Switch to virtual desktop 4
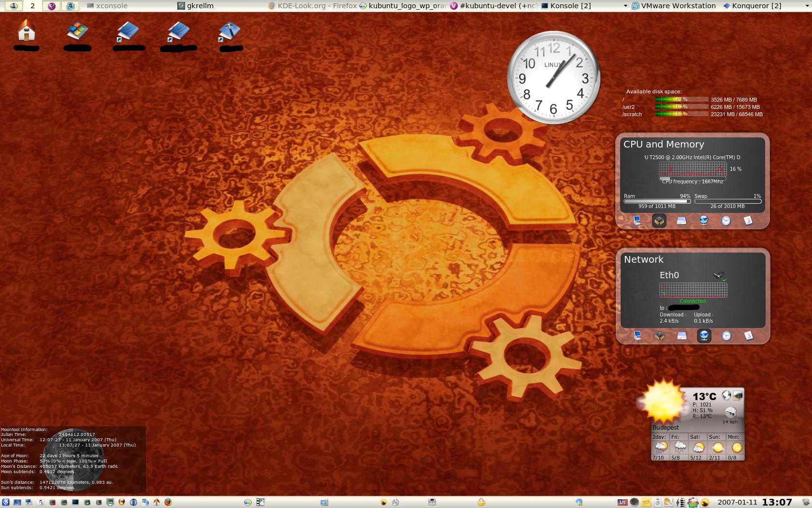The height and width of the screenshot is (508, 812). [70, 6]
